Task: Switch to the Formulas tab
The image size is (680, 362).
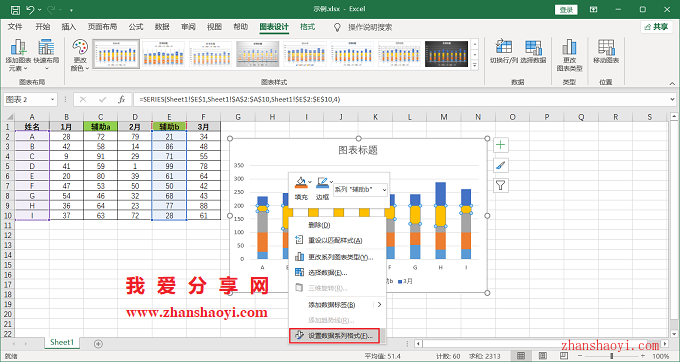Action: click(135, 27)
